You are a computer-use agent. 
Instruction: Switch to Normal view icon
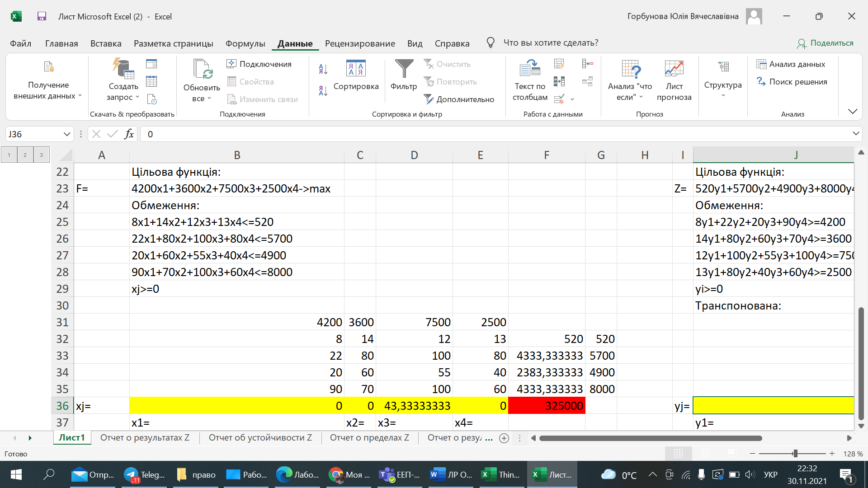[x=678, y=454]
